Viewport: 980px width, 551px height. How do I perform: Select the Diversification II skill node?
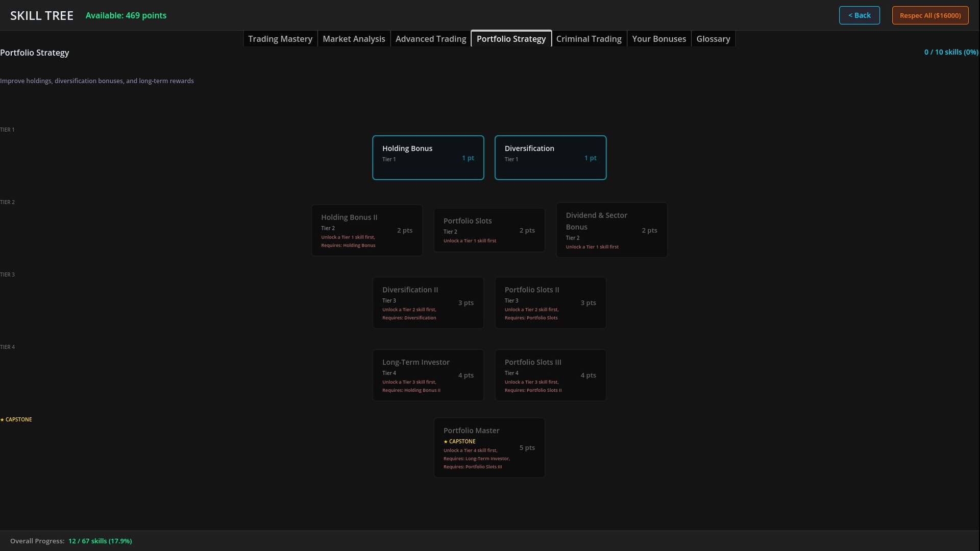(x=428, y=302)
